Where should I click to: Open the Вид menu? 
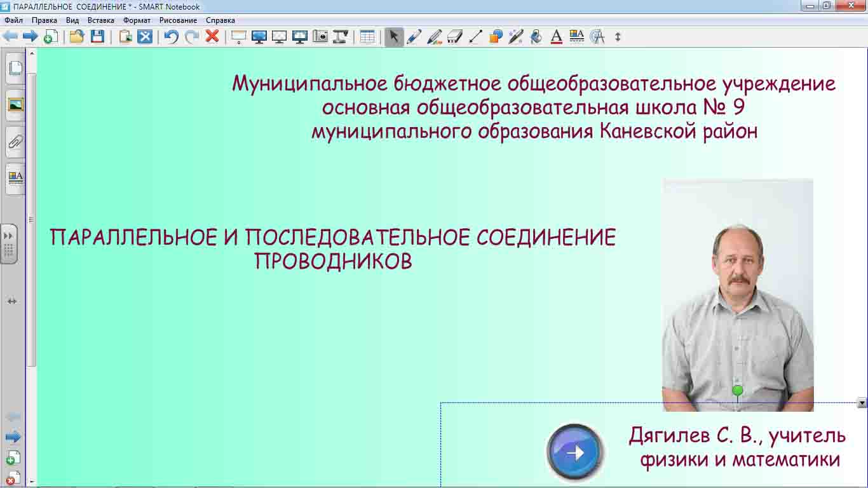click(72, 20)
